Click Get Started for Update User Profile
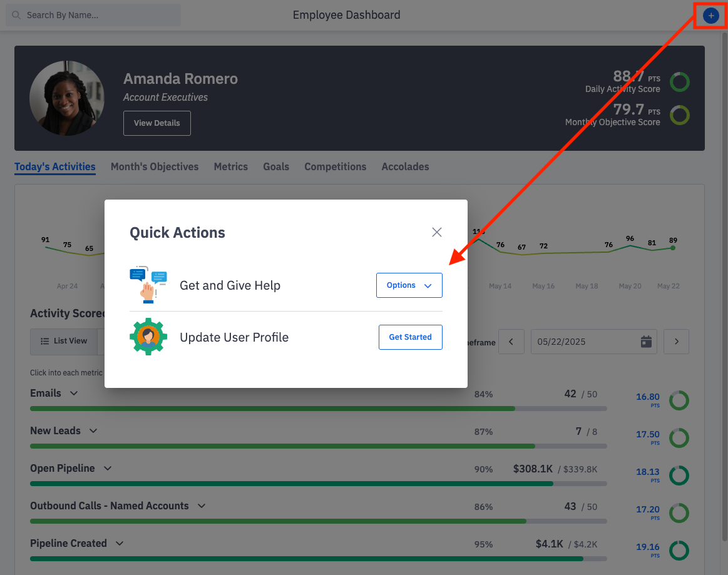This screenshot has width=728, height=575. coord(411,337)
